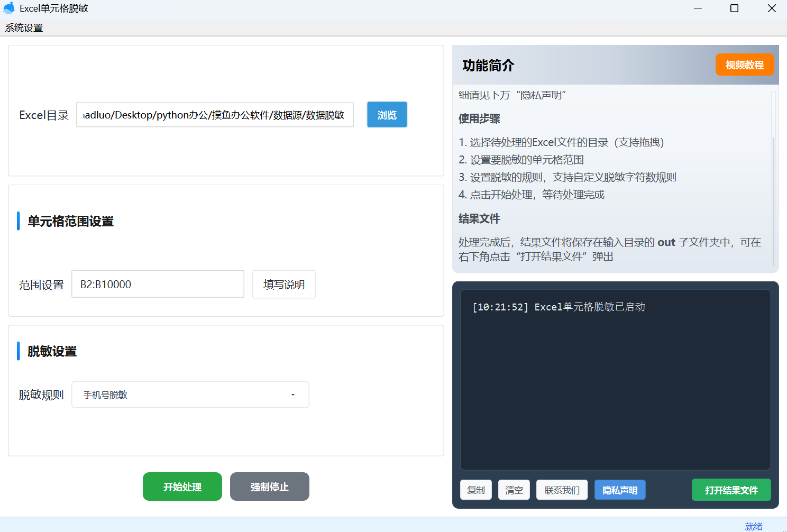The image size is (787, 532).
Task: Click 强制停止 to force stop processing
Action: coord(269,487)
